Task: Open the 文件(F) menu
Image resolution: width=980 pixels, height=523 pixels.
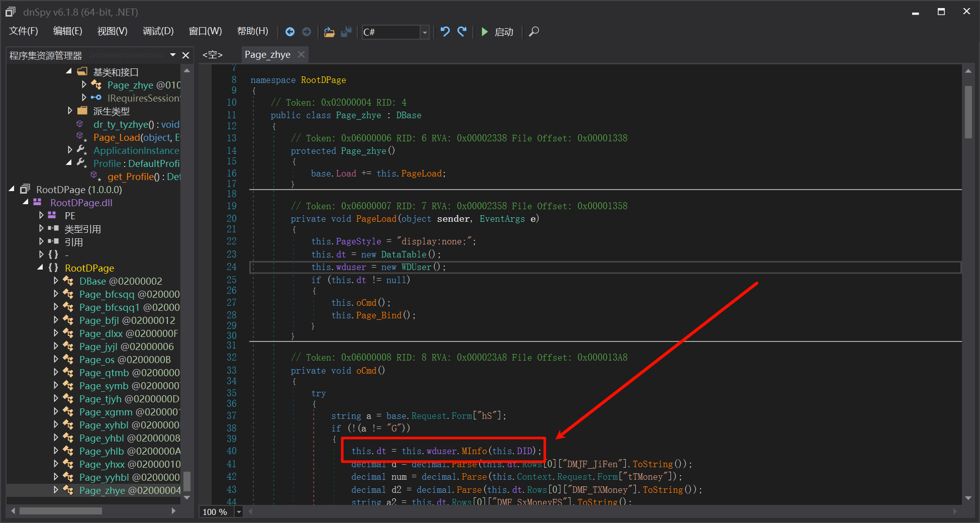Action: (23, 31)
